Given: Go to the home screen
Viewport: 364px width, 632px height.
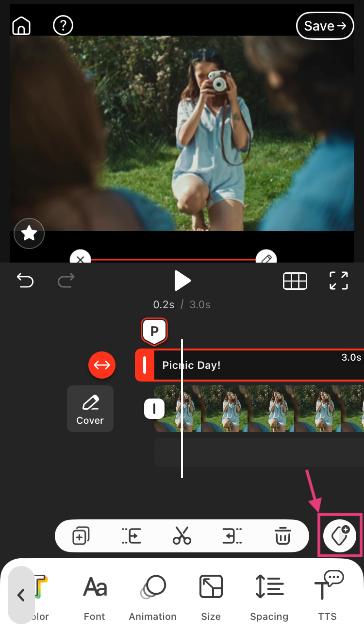Looking at the screenshot, I should click(x=21, y=25).
